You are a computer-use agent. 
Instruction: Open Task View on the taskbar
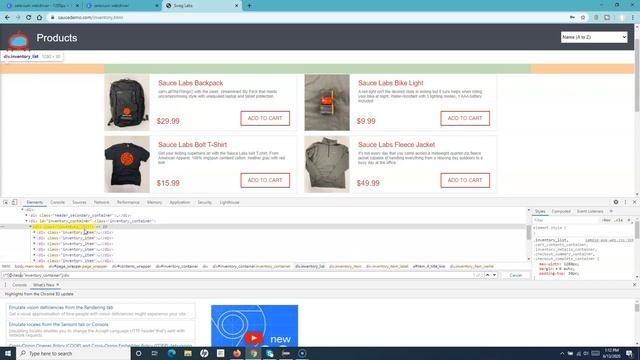[155, 353]
